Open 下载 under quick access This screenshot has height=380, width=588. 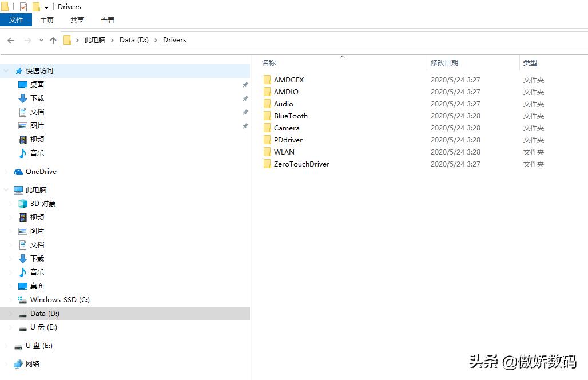[37, 98]
